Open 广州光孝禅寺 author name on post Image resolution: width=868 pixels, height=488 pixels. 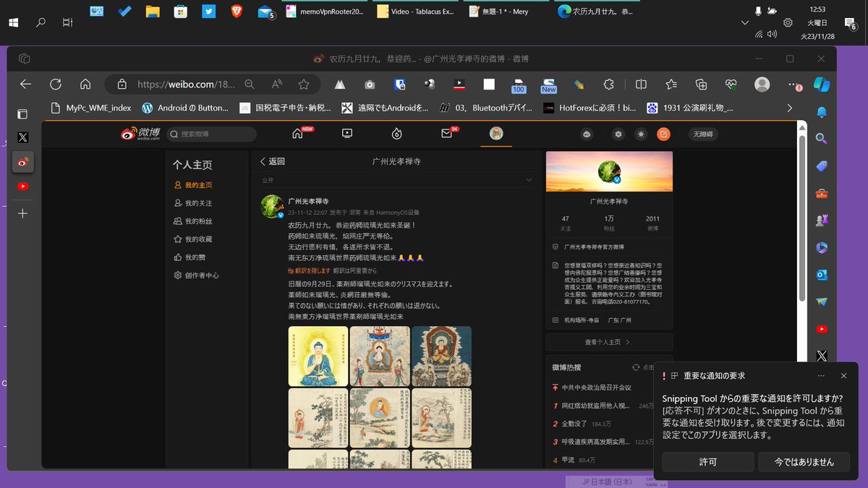[308, 202]
